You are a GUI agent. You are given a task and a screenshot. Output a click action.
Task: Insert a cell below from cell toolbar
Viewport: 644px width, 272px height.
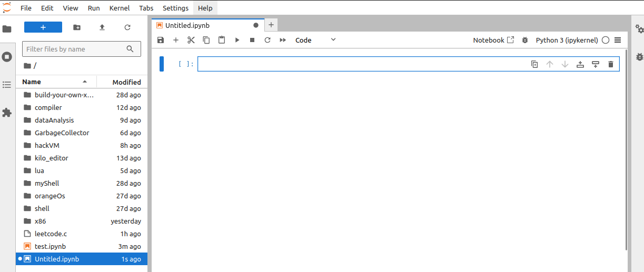coord(596,64)
